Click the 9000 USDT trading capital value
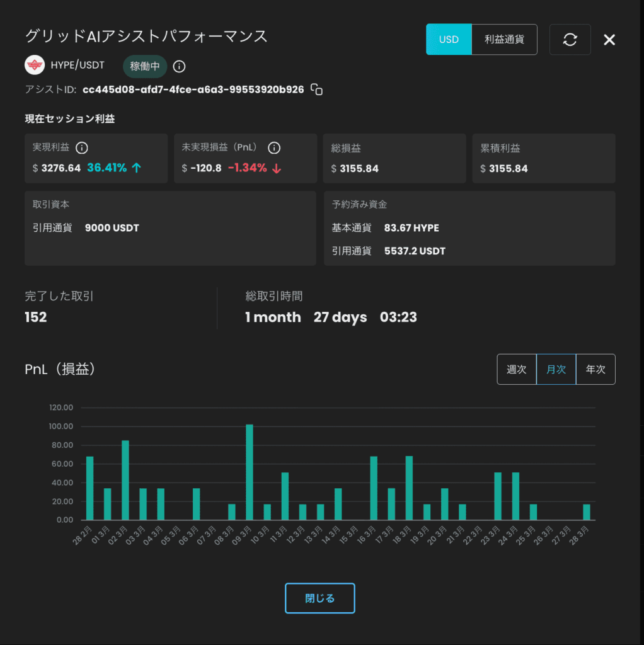The height and width of the screenshot is (645, 644). coord(112,228)
